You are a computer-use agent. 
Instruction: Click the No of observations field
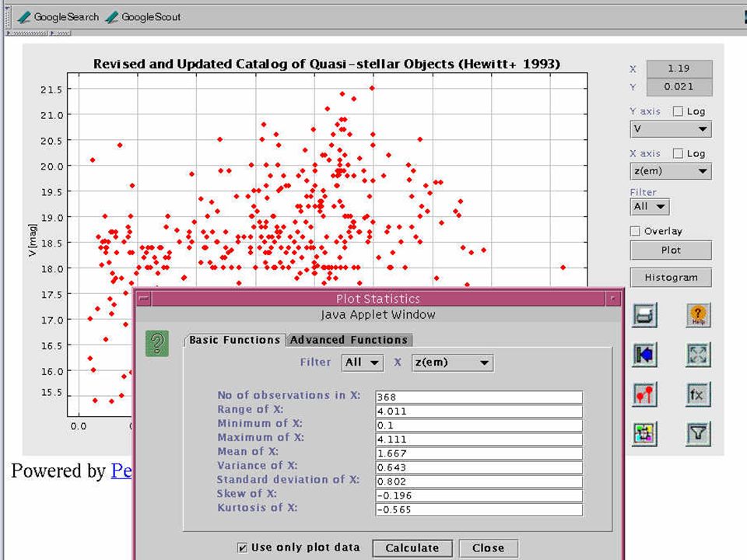[479, 397]
